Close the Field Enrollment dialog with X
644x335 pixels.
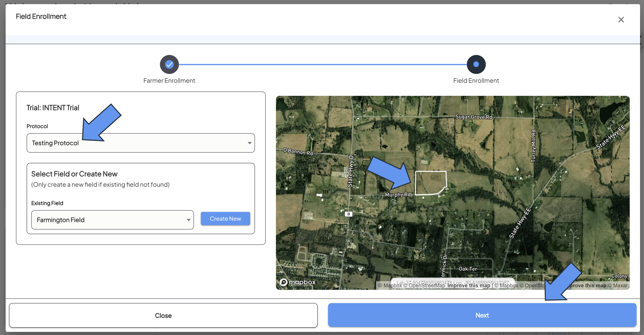621,20
